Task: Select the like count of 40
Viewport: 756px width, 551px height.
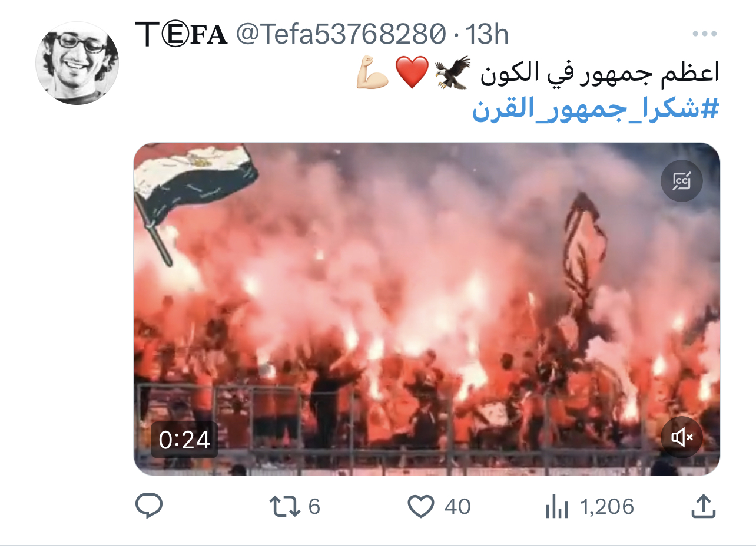Action: pos(457,507)
